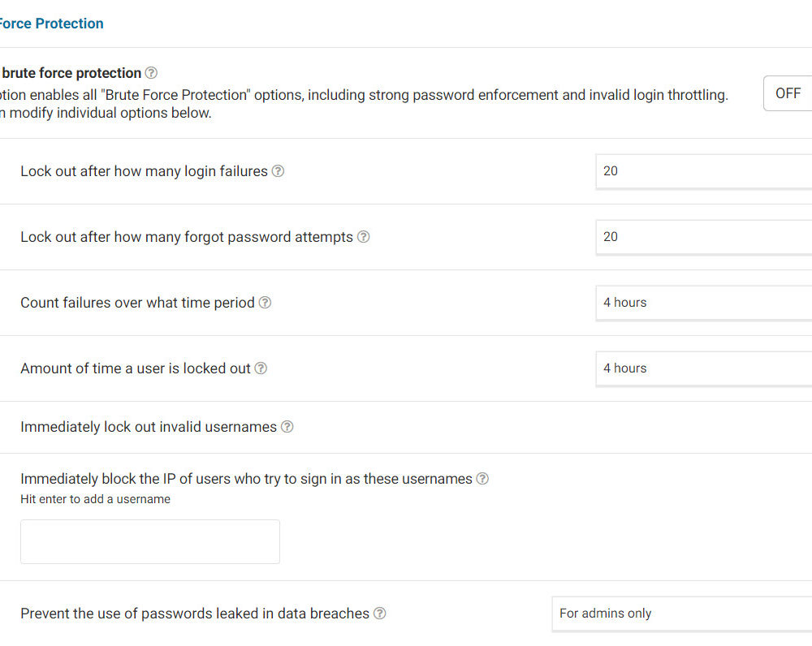Open the forgot password attempts dropdown

click(x=703, y=237)
